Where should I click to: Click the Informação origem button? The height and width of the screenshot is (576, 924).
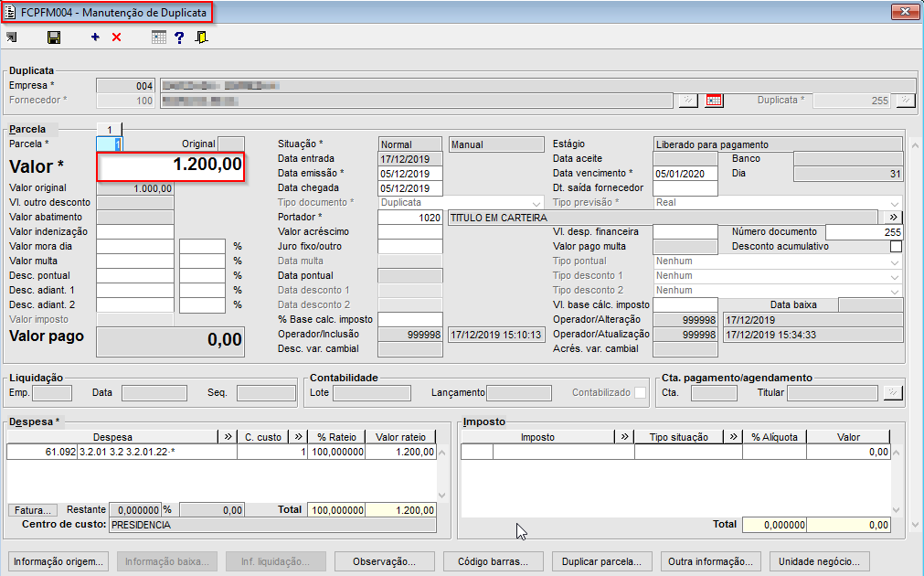[58, 561]
